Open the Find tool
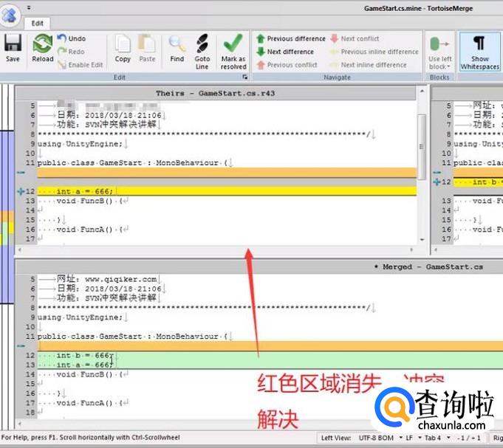 coord(177,48)
